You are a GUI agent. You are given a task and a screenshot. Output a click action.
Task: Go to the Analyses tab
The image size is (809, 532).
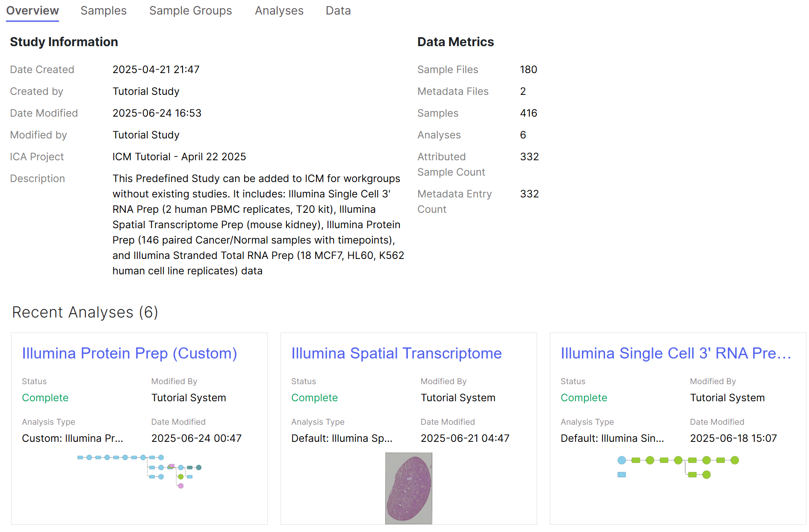[279, 11]
